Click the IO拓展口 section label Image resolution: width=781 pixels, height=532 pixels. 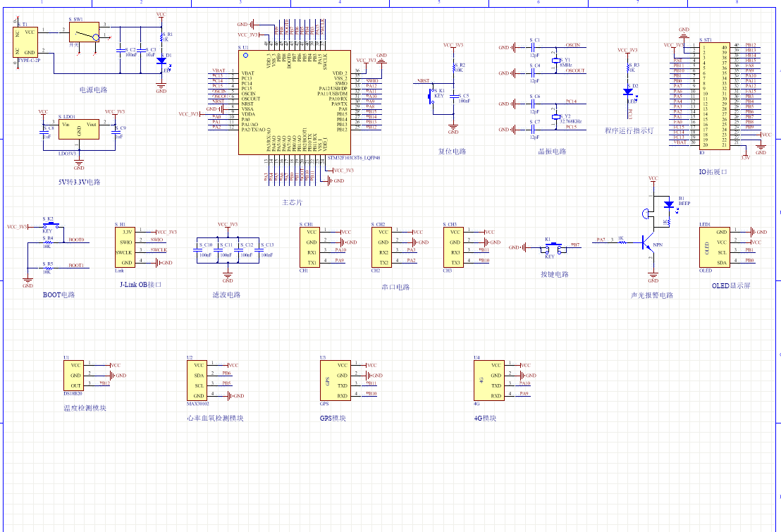coord(713,171)
